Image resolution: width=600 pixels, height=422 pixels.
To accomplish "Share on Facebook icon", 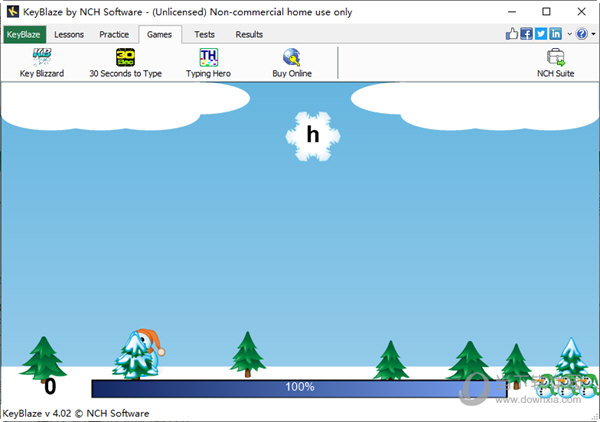I will (527, 34).
